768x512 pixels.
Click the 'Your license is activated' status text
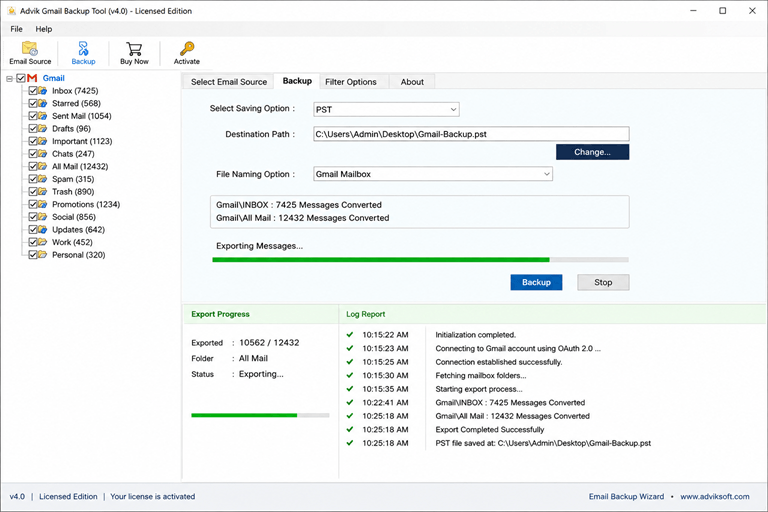[x=152, y=496]
